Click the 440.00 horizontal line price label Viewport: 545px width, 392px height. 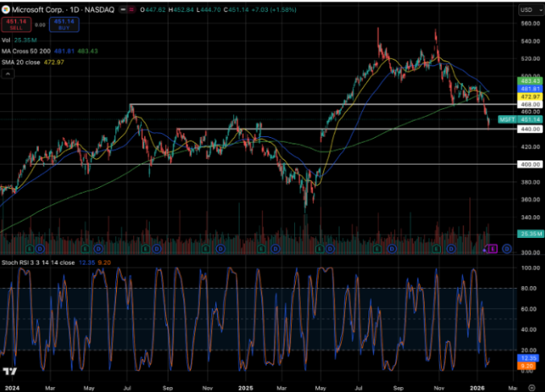(x=506, y=129)
